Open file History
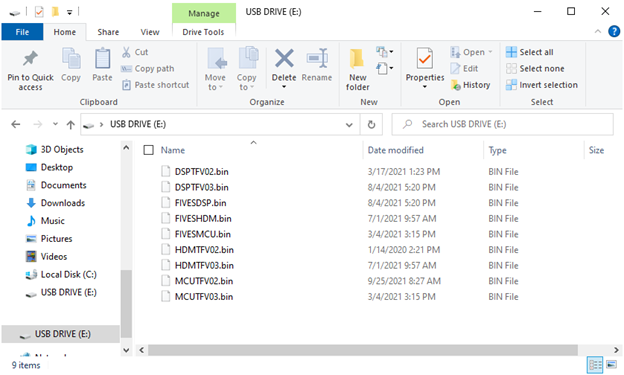Viewport: 624px width, 375px height. click(x=470, y=85)
